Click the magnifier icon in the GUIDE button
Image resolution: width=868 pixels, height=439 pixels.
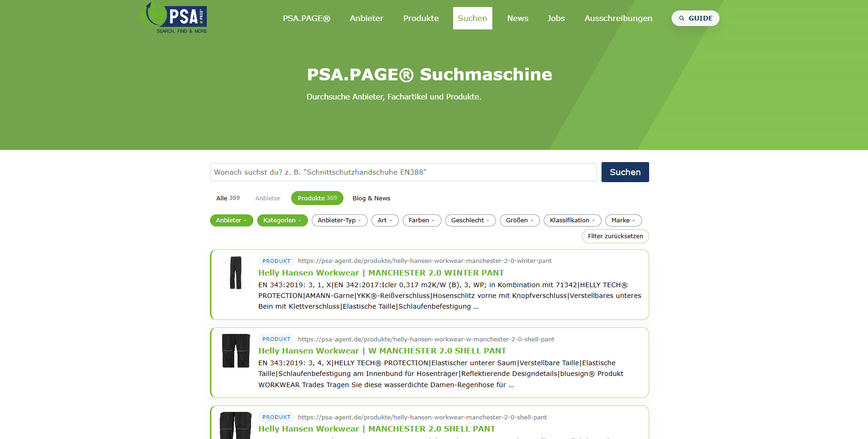click(681, 18)
